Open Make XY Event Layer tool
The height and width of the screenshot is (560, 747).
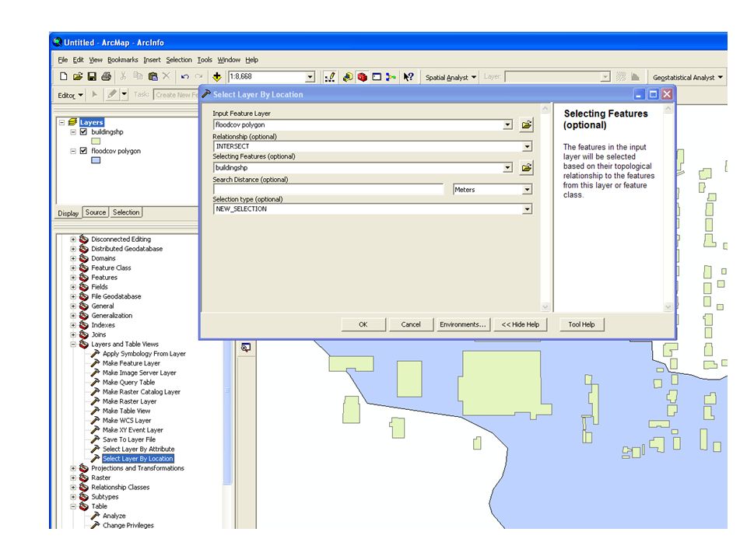132,430
